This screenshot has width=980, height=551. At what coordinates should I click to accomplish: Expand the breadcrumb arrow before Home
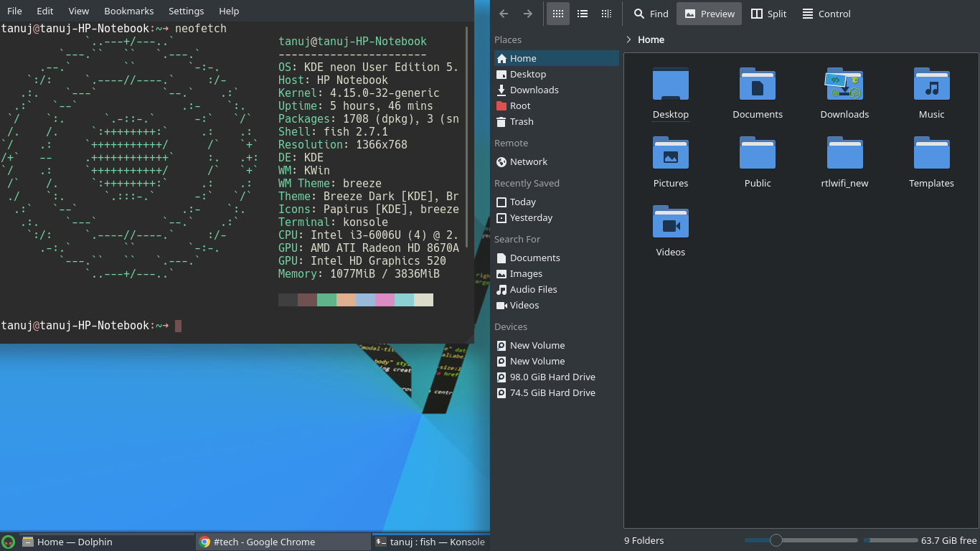coord(629,39)
